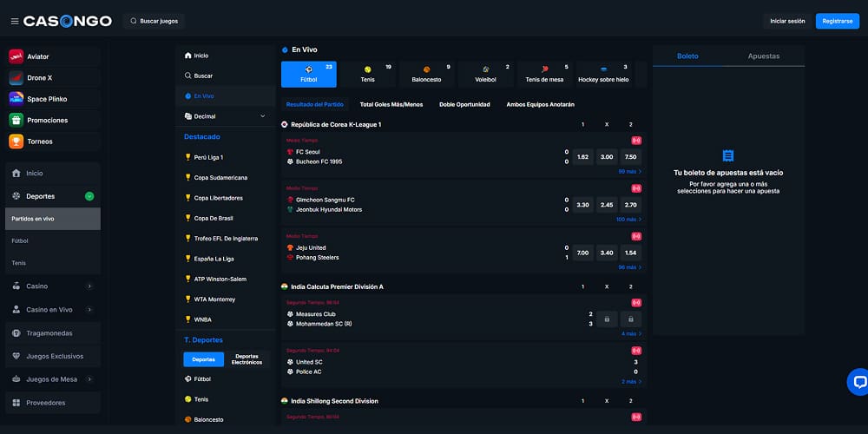Switch to Ambos Equipos Anotarán market

[x=540, y=104]
